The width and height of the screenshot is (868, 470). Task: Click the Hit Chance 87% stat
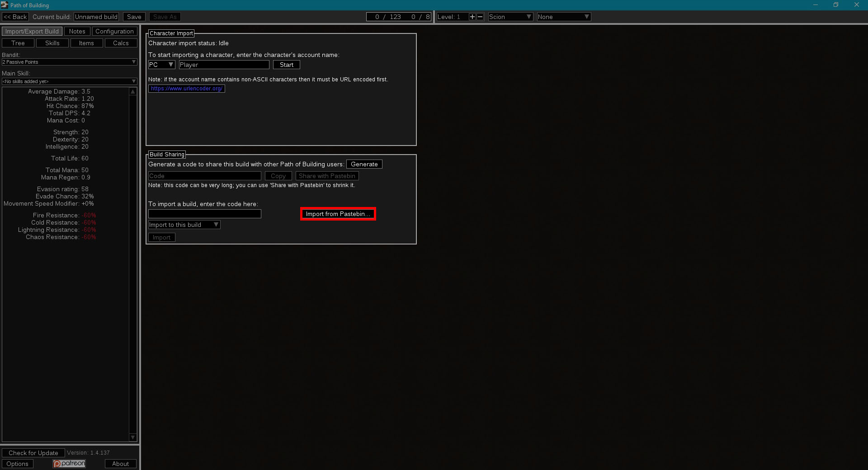pos(70,106)
